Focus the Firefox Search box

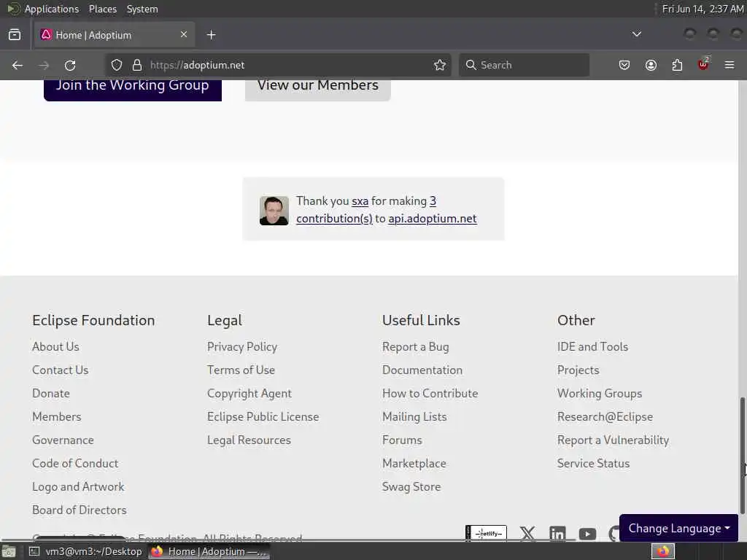coord(524,65)
